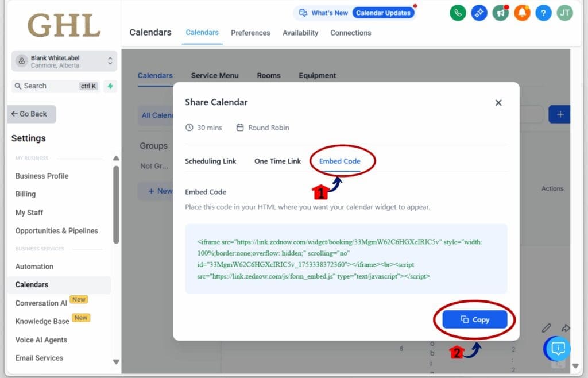Click the Copy button
This screenshot has width=588, height=378.
pos(475,319)
